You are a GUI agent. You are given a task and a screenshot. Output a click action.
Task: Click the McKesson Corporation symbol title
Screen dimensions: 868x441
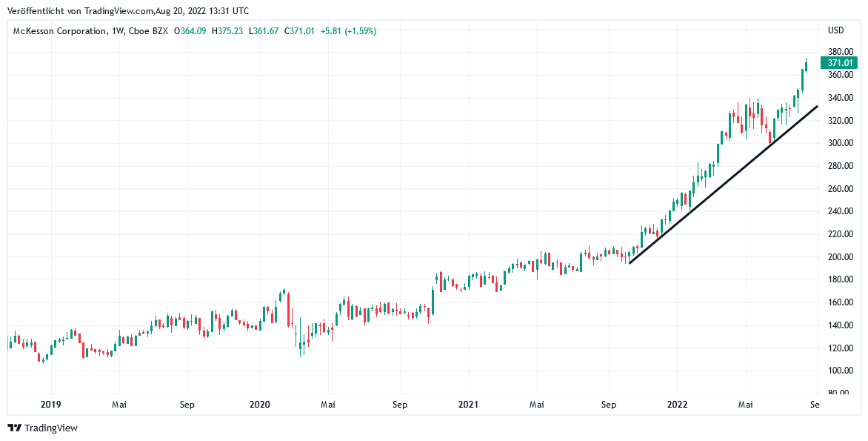[60, 32]
